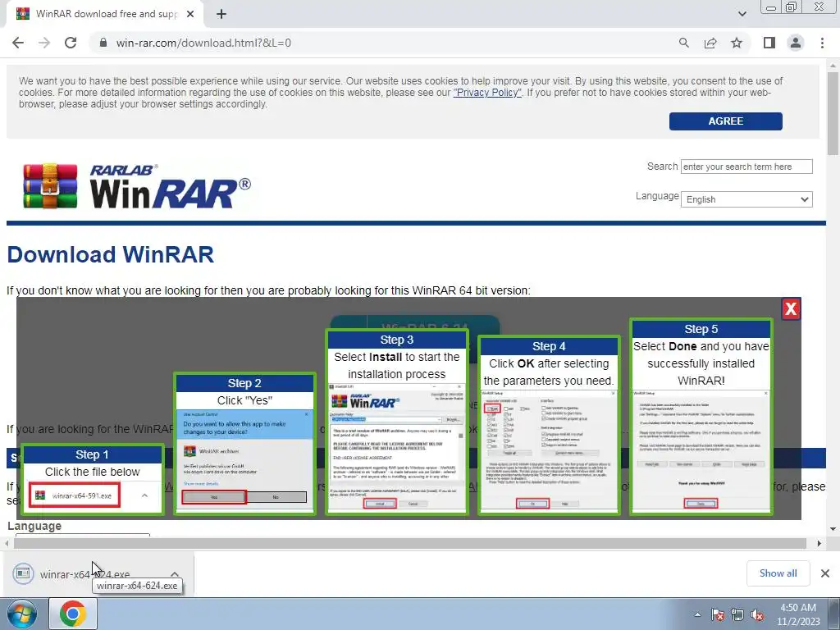840x630 pixels.
Task: Open the Action Center flag icon
Action: pos(717,614)
